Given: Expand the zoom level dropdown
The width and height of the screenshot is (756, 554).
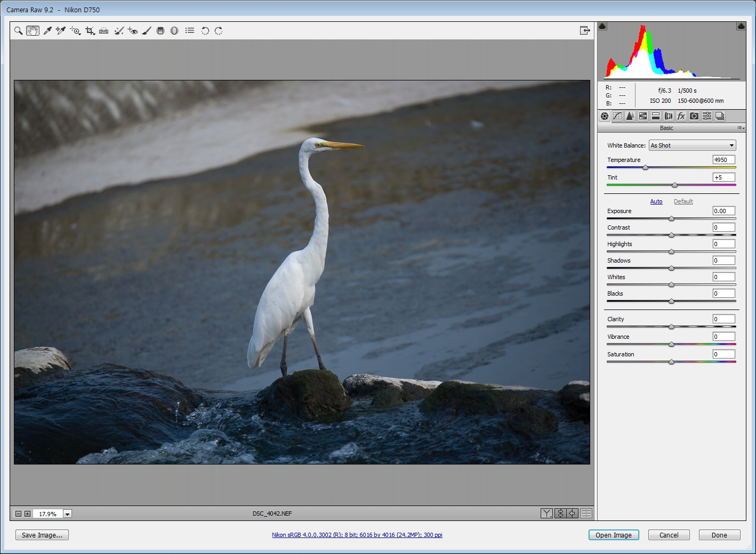Looking at the screenshot, I should [x=68, y=514].
